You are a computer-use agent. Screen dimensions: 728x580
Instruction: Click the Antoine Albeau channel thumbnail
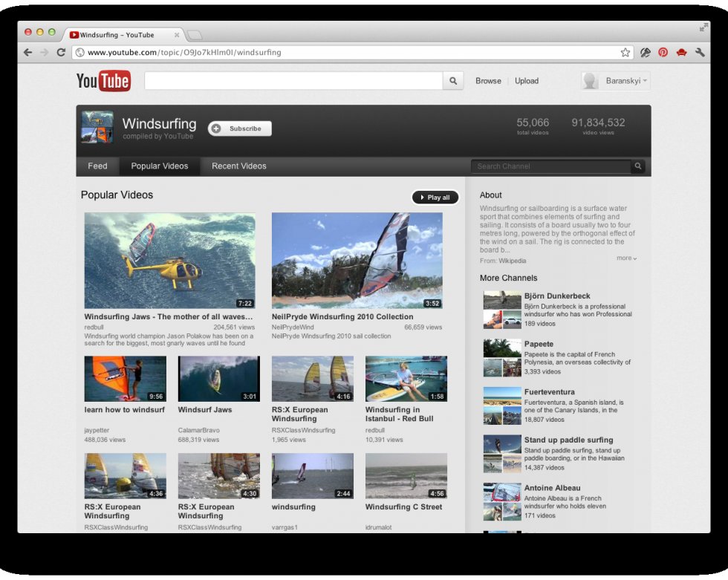click(x=502, y=502)
